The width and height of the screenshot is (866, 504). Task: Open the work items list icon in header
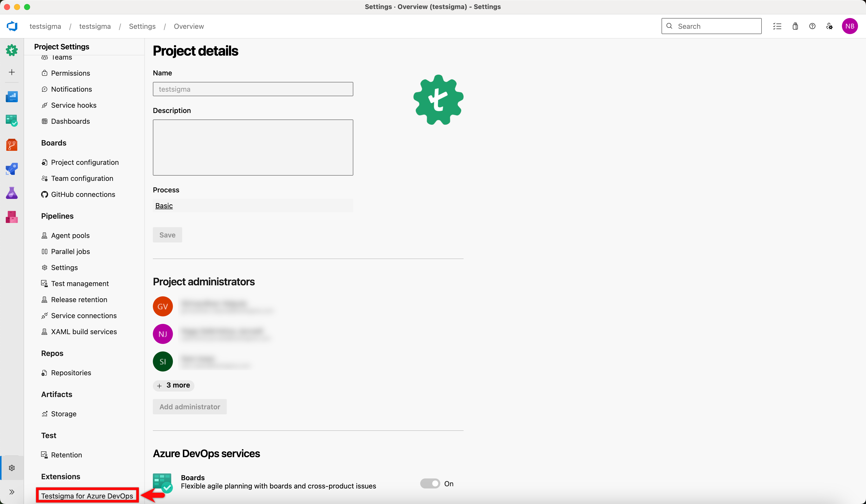tap(777, 26)
